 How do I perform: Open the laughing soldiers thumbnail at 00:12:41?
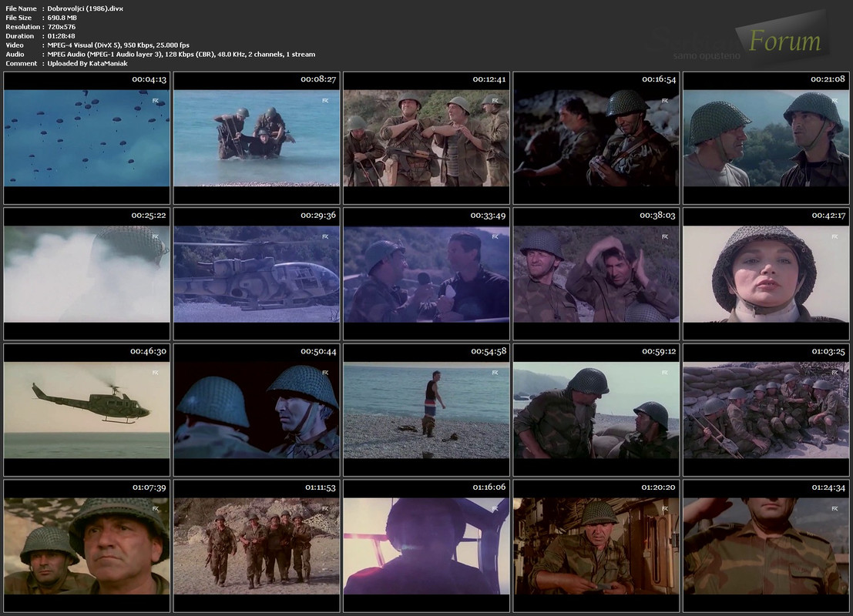427,138
